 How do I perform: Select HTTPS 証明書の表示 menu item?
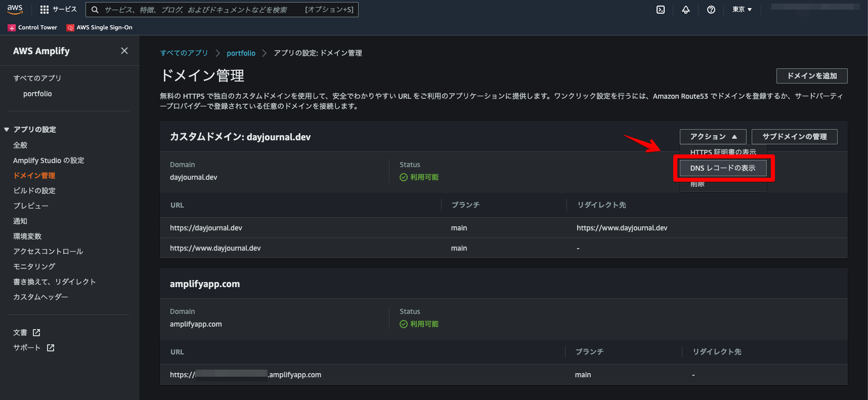pyautogui.click(x=723, y=152)
